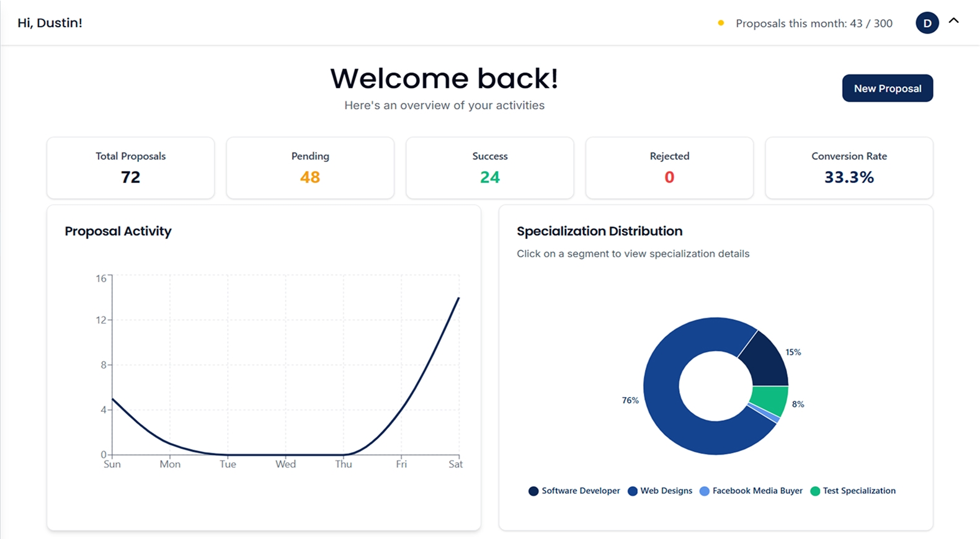
Task: Open the Success proposals card
Action: coord(489,168)
